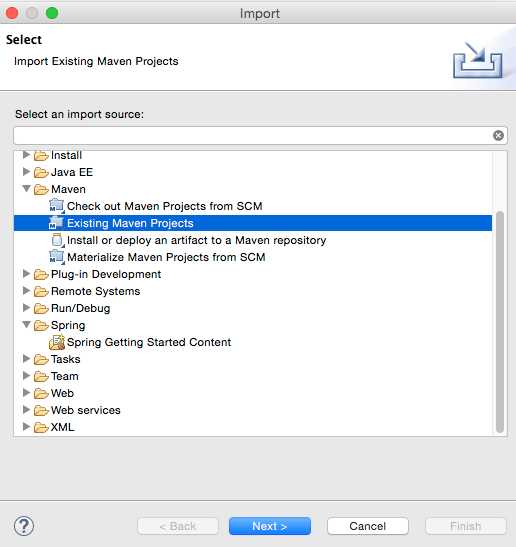Screen dimensions: 516x547
Task: Collapse the Maven category
Action: 26,189
